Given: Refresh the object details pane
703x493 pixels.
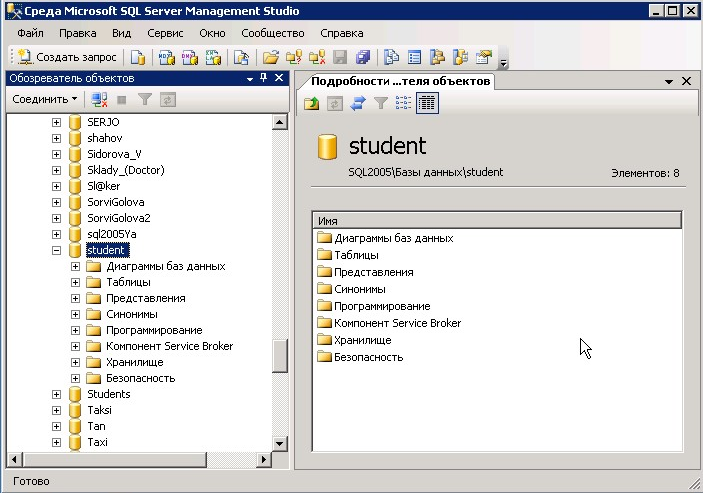Looking at the screenshot, I should tap(334, 103).
